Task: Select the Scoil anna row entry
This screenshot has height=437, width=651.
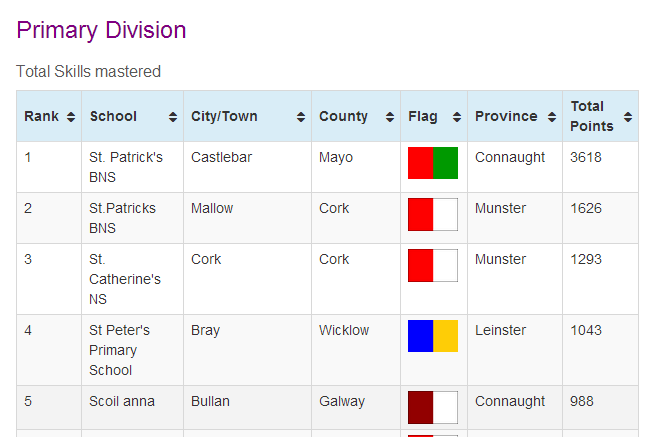Action: 122,401
